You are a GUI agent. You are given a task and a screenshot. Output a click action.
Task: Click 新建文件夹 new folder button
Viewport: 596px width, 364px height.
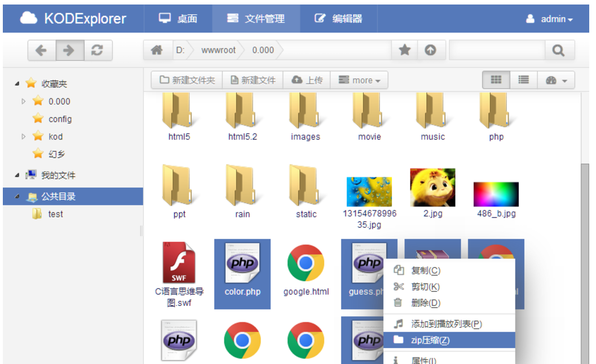pos(187,80)
